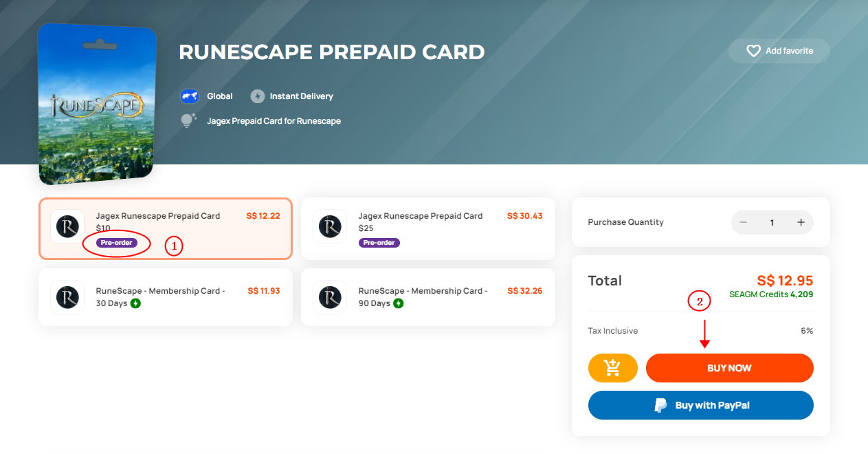The image size is (868, 454).
Task: Click the Global region globe icon
Action: click(190, 96)
